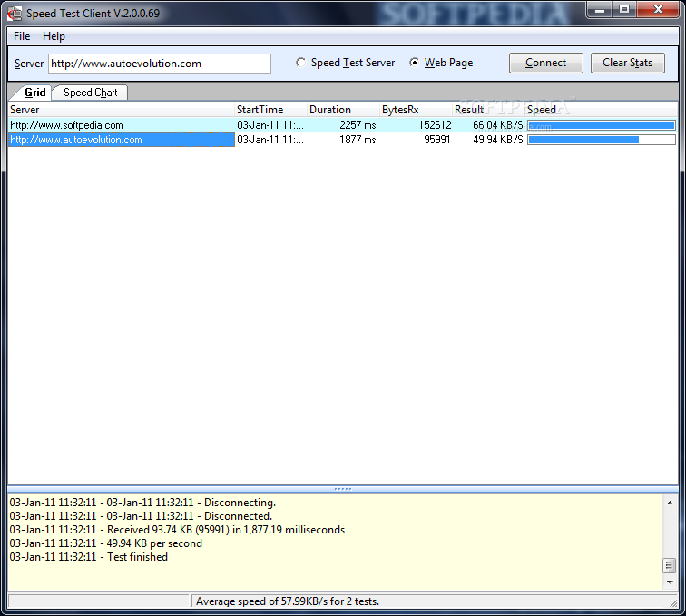The image size is (686, 616).
Task: Sort by the Server column header
Action: [x=122, y=110]
